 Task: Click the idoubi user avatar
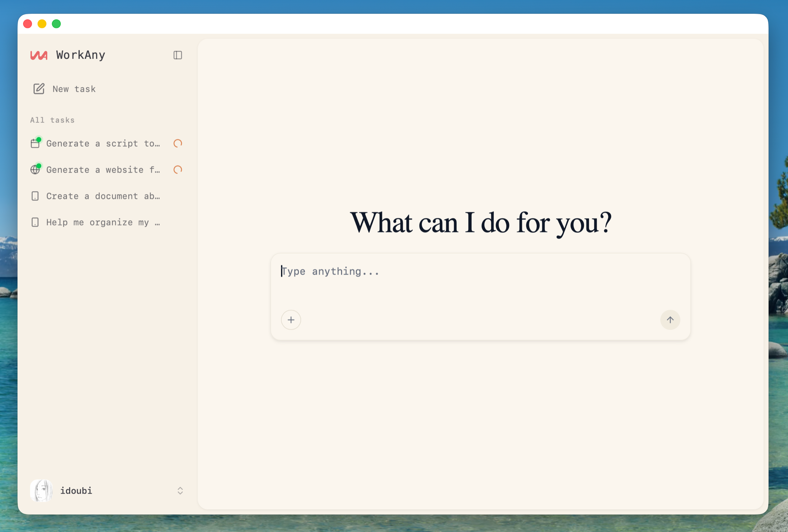coord(42,490)
